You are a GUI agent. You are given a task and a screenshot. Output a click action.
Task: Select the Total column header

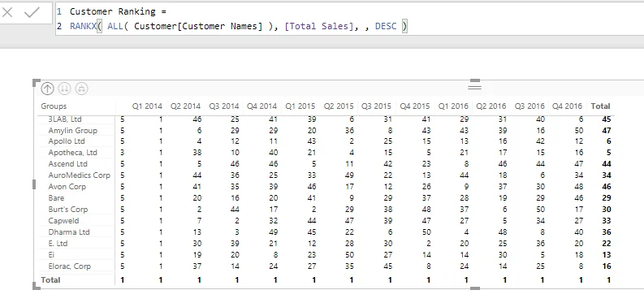[600, 106]
